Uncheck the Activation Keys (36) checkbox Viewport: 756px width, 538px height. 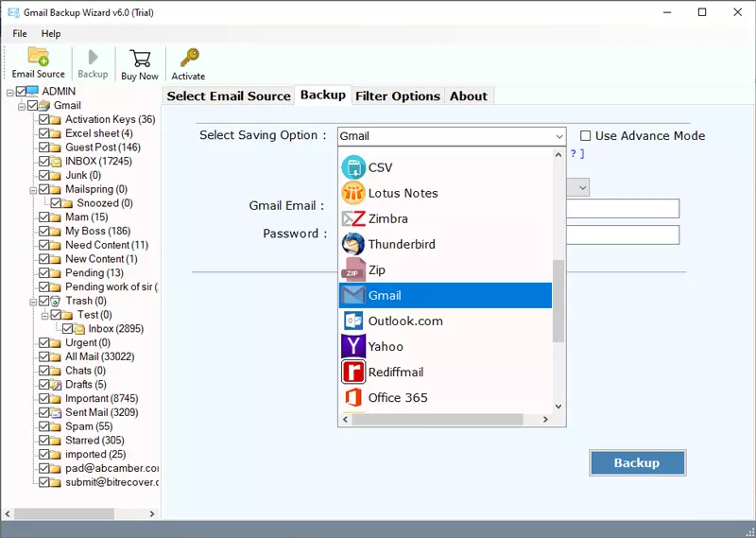coord(43,119)
